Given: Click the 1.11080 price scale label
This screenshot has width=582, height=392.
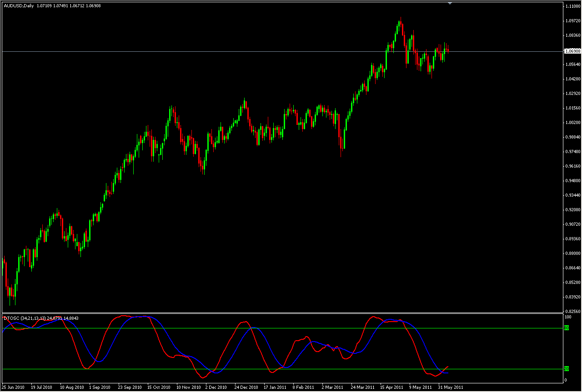Looking at the screenshot, I should click(x=572, y=6).
